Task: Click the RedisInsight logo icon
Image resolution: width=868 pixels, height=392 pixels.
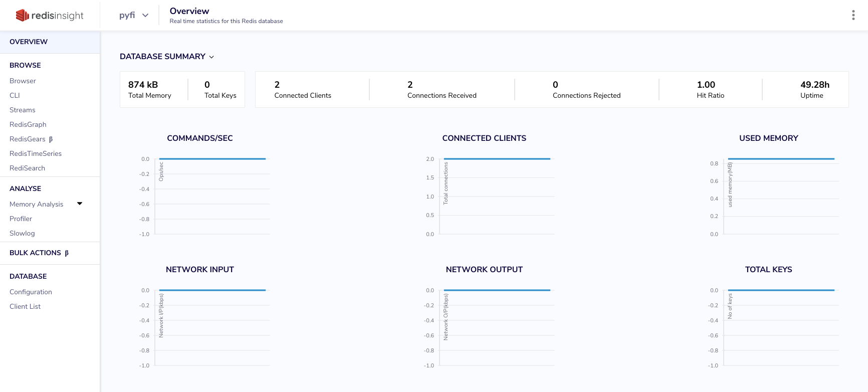Action: click(23, 16)
